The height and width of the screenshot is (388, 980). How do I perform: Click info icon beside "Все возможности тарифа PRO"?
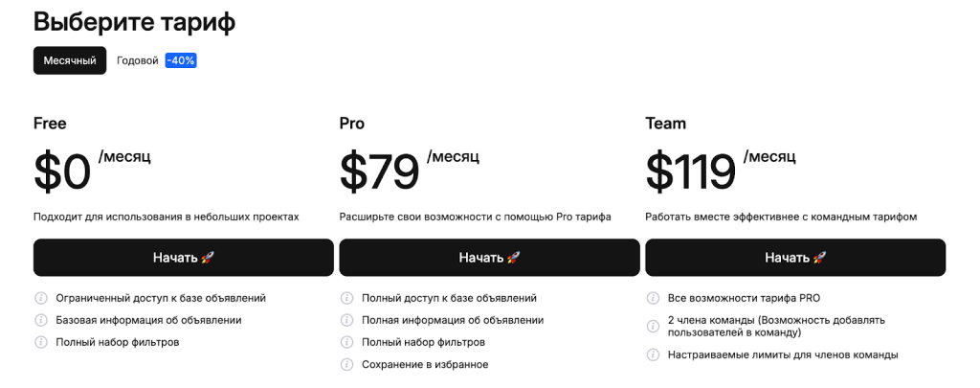click(x=654, y=298)
